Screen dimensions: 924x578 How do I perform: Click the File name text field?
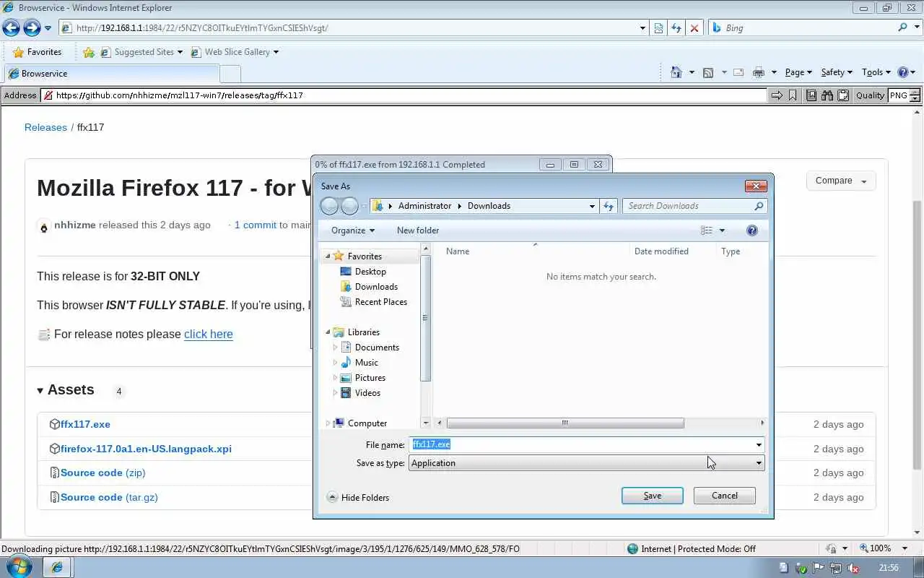(x=581, y=445)
